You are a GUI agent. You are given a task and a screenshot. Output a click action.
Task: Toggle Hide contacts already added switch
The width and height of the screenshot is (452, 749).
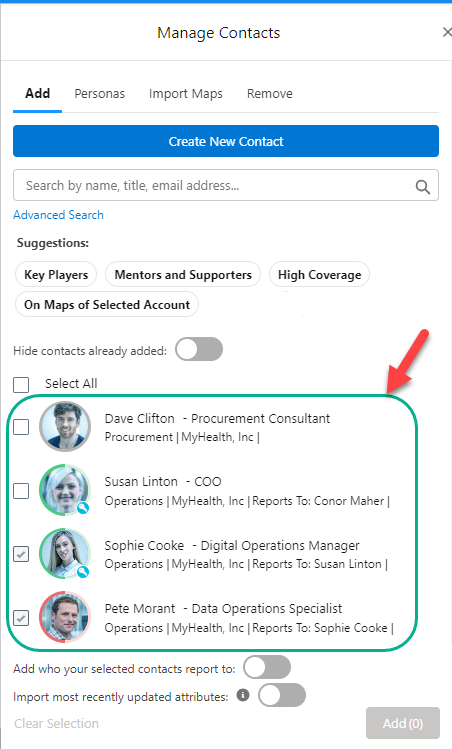coord(199,350)
